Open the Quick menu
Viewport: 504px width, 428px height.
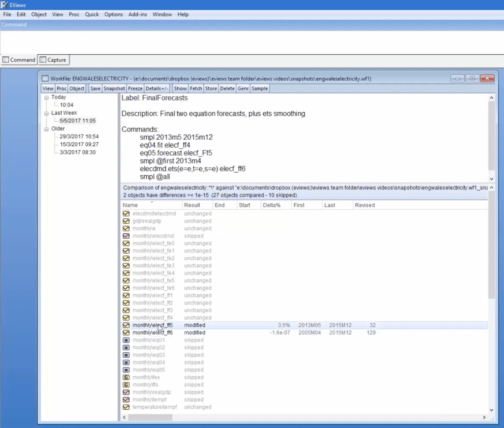92,14
